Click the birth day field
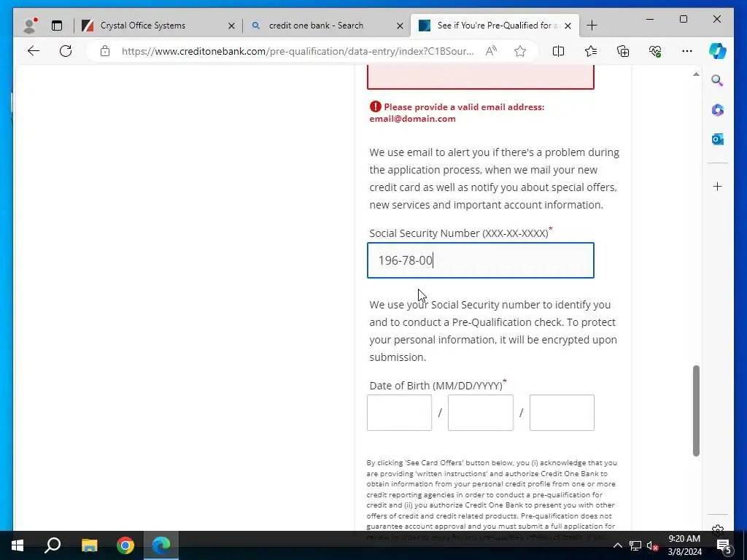The width and height of the screenshot is (747, 560). point(481,413)
